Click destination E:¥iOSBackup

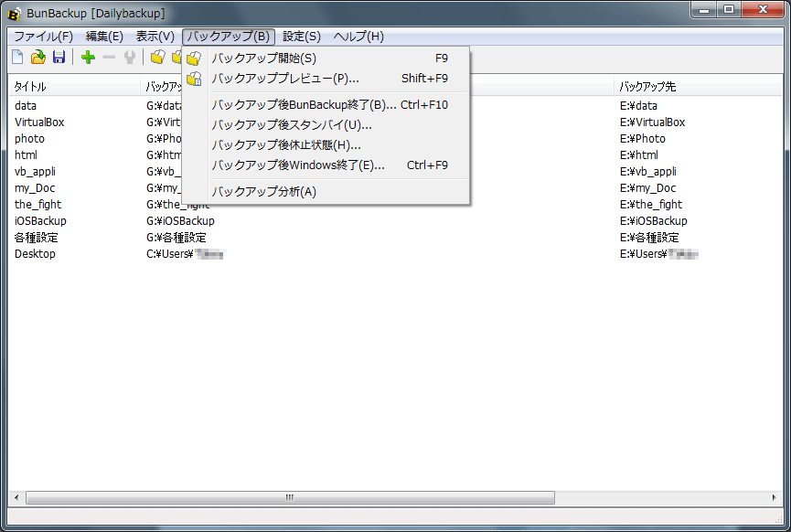(x=653, y=221)
